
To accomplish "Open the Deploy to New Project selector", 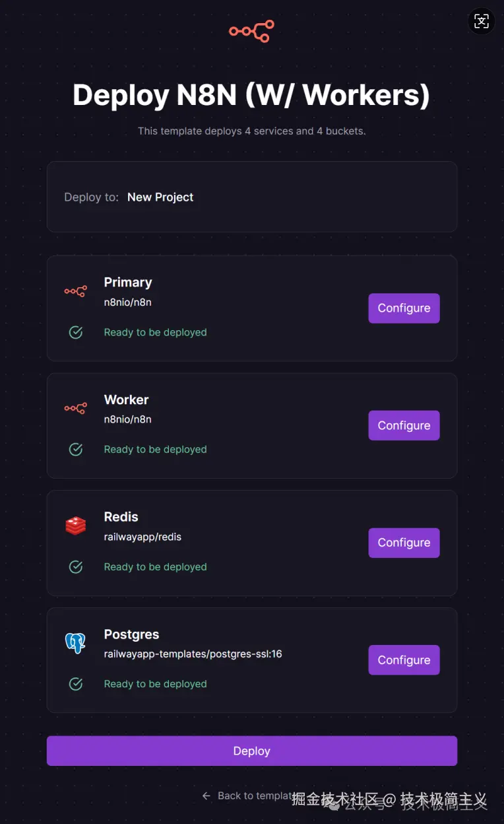I will click(x=160, y=197).
